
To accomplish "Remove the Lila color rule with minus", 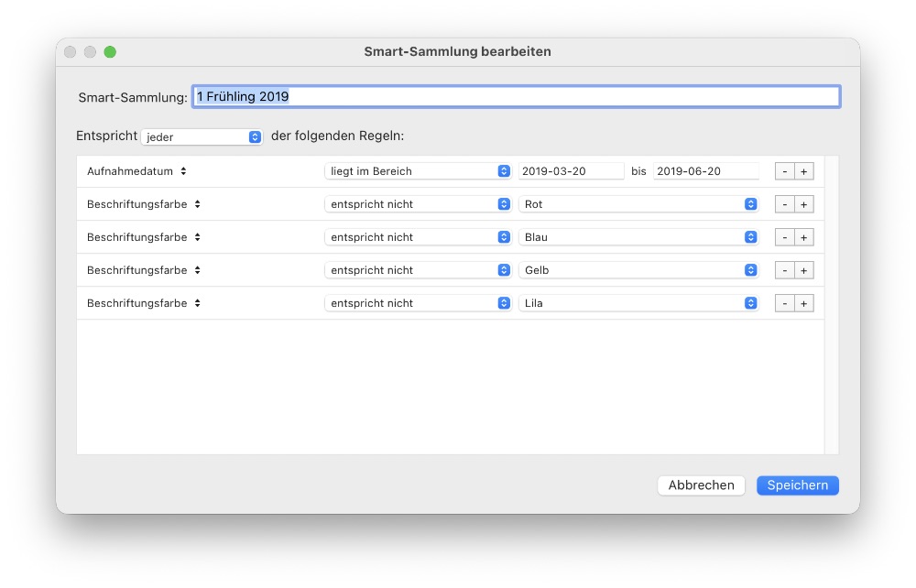I will (785, 303).
